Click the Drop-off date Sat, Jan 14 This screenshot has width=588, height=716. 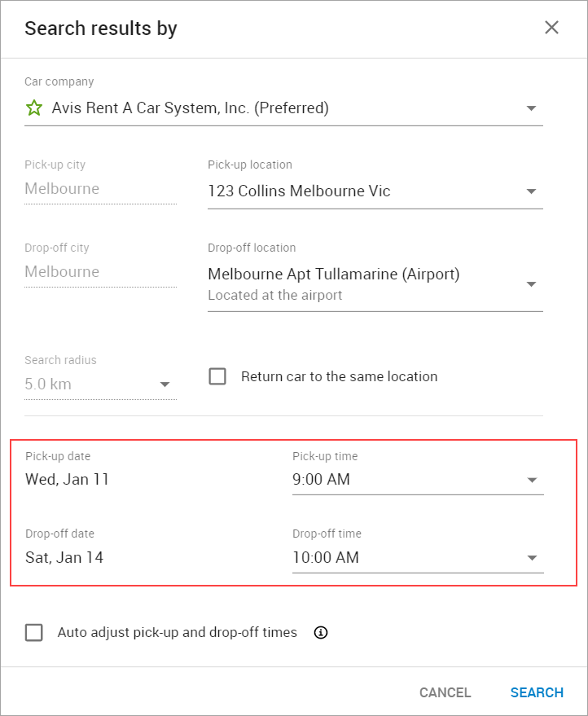pos(64,558)
